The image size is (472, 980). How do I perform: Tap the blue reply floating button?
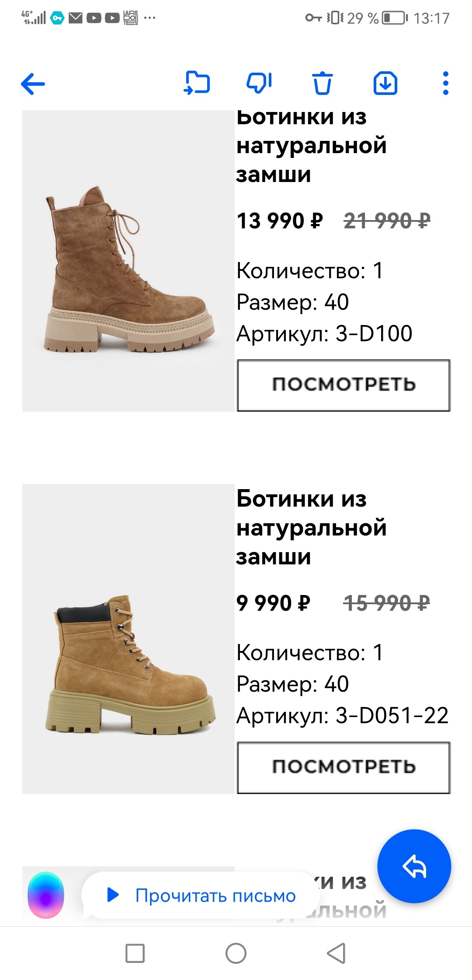coord(414,866)
